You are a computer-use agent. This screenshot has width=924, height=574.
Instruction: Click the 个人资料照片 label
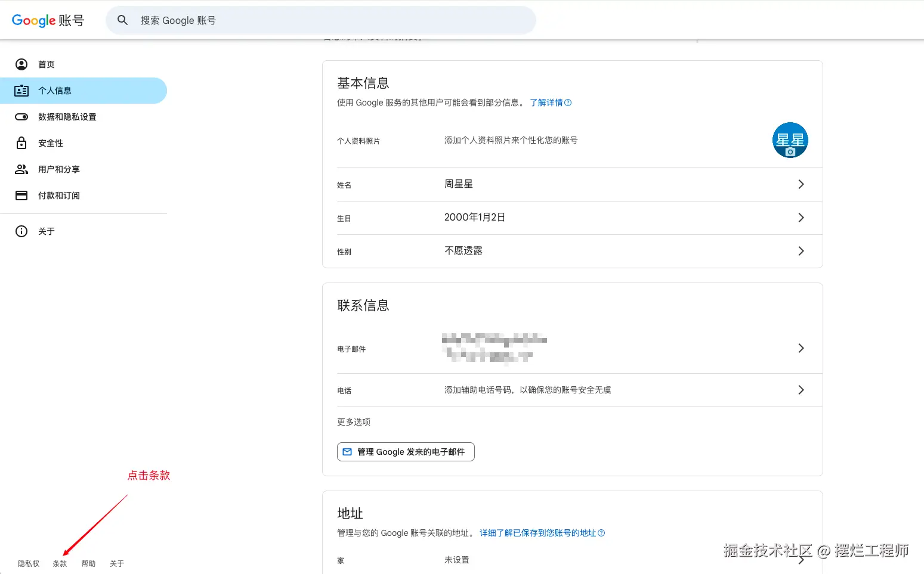[x=359, y=141]
